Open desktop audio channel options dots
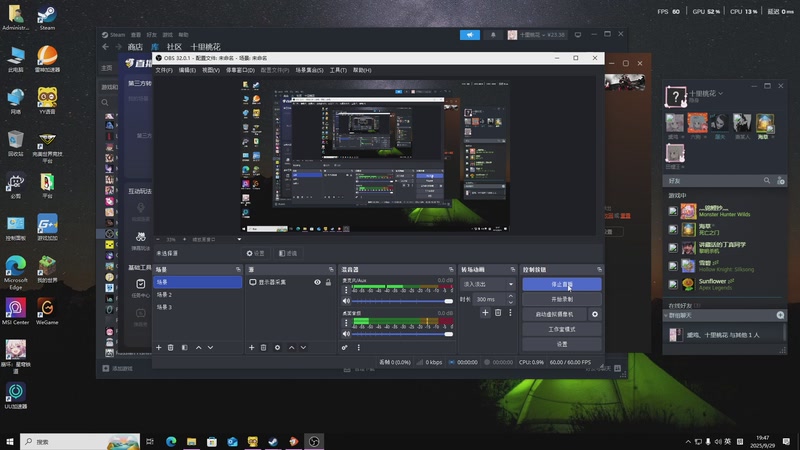This screenshot has width=800, height=450. pyautogui.click(x=346, y=323)
